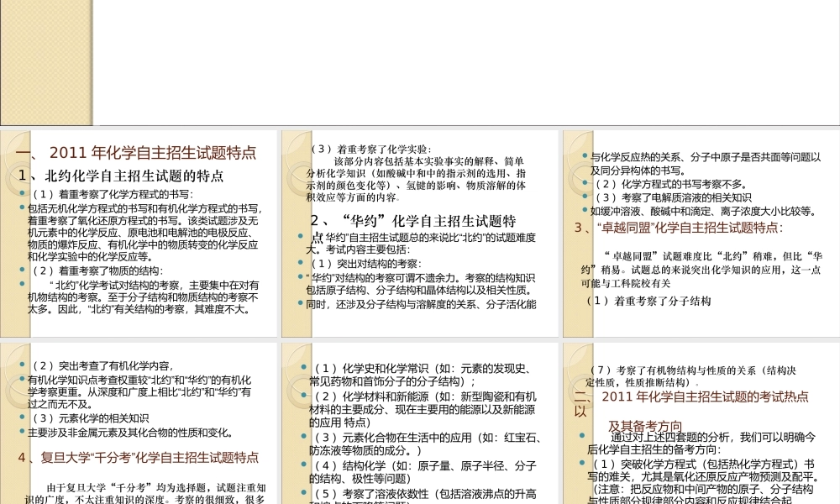Select the bullet starting '与化学反应热的关系'
This screenshot has width=840, height=504.
point(706,164)
